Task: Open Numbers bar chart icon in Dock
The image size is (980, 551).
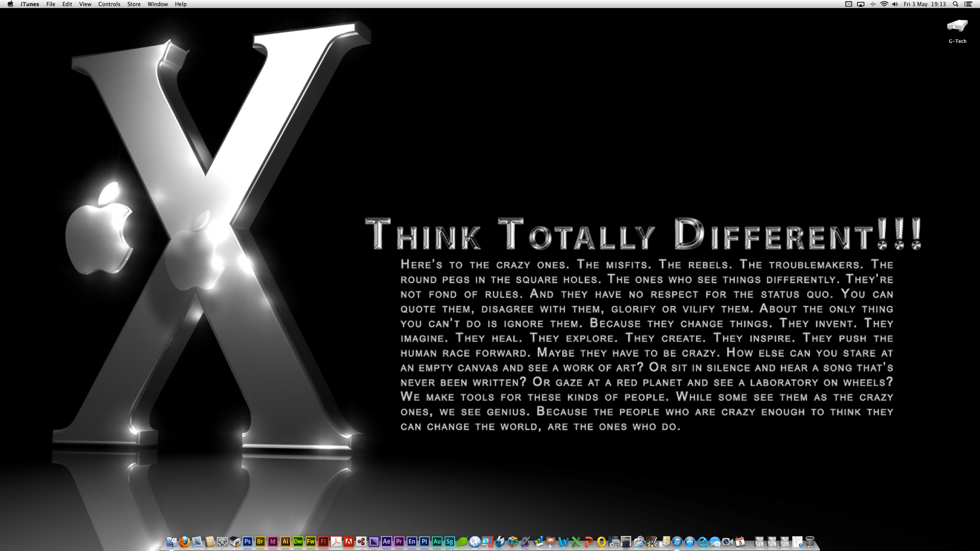Action: 538,541
